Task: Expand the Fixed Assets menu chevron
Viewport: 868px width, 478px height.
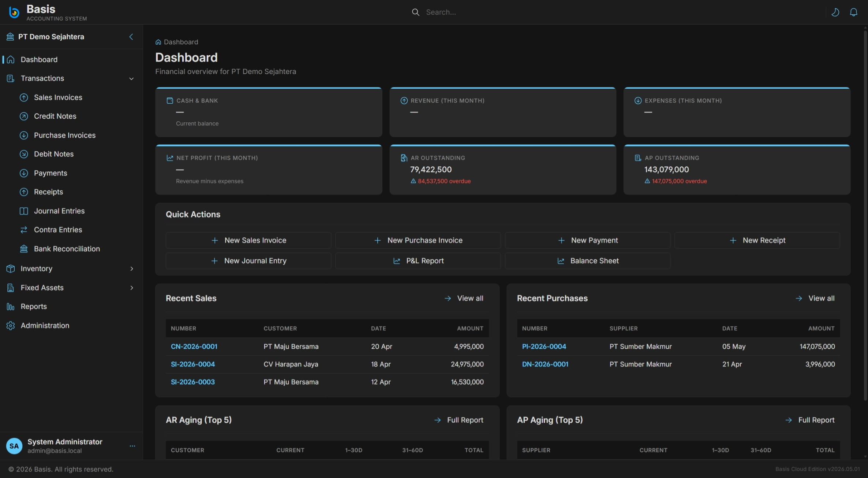Action: 131,288
